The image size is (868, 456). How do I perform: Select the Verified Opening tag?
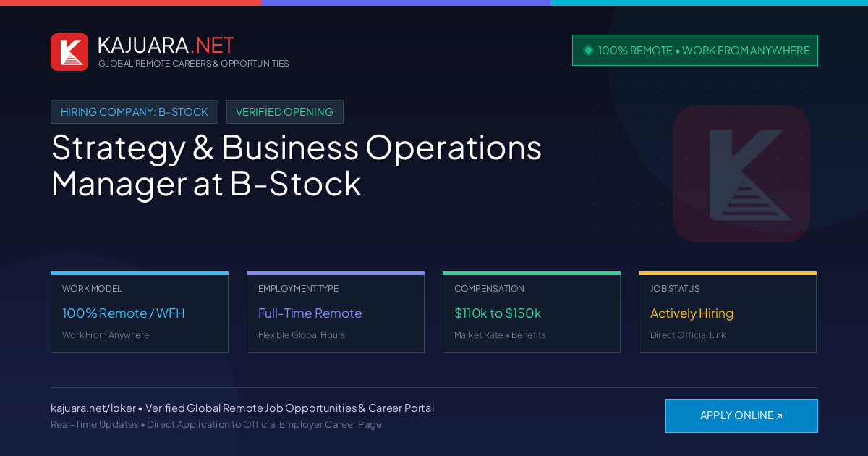point(285,111)
